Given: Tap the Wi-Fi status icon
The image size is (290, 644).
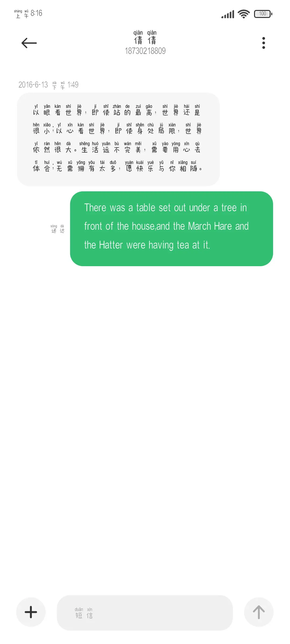Looking at the screenshot, I should [x=244, y=14].
